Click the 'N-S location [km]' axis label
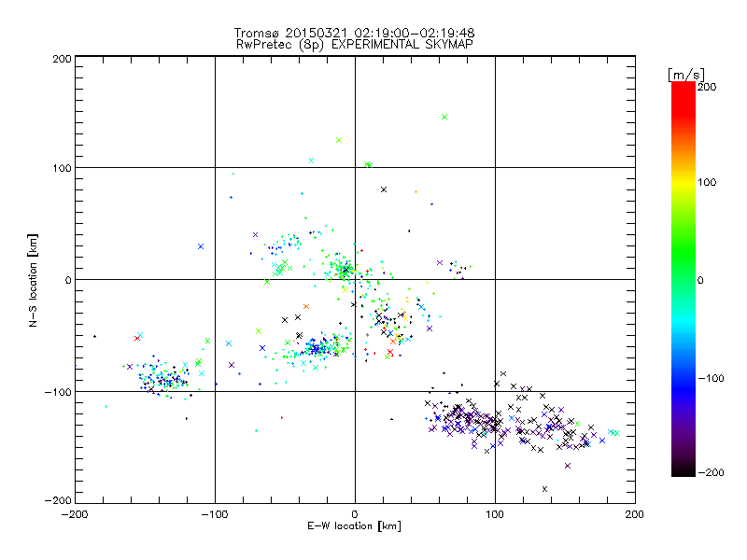The image size is (747, 560). (33, 281)
